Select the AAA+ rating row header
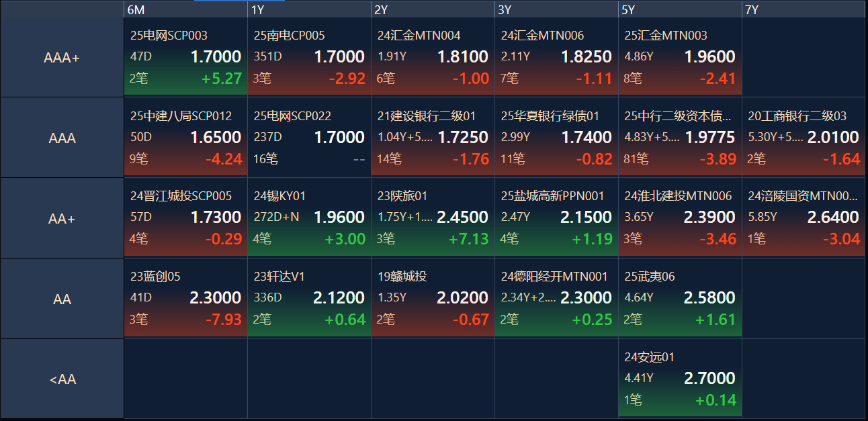The height and width of the screenshot is (421, 868). 62,57
